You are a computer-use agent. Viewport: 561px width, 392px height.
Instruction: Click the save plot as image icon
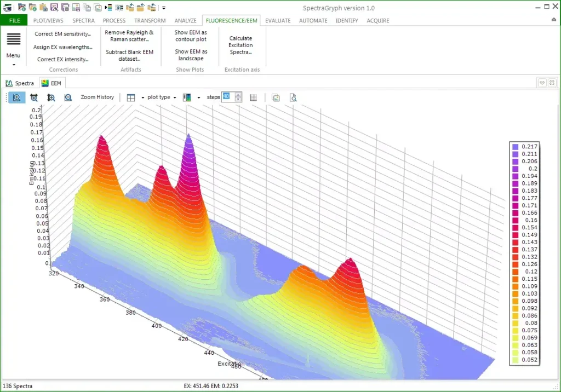76,7
